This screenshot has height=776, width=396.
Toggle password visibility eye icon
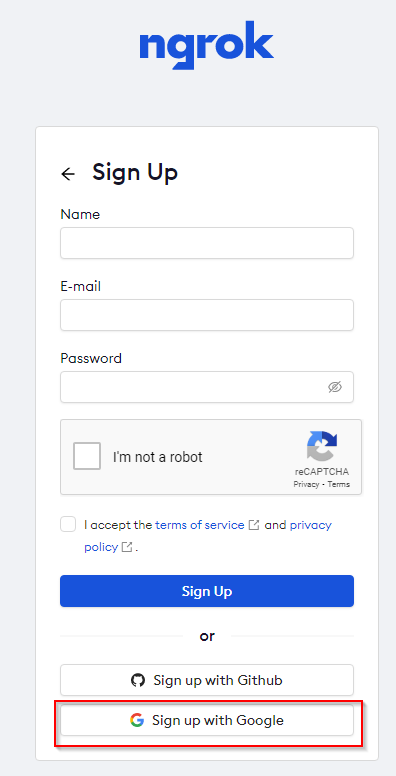pyautogui.click(x=335, y=387)
